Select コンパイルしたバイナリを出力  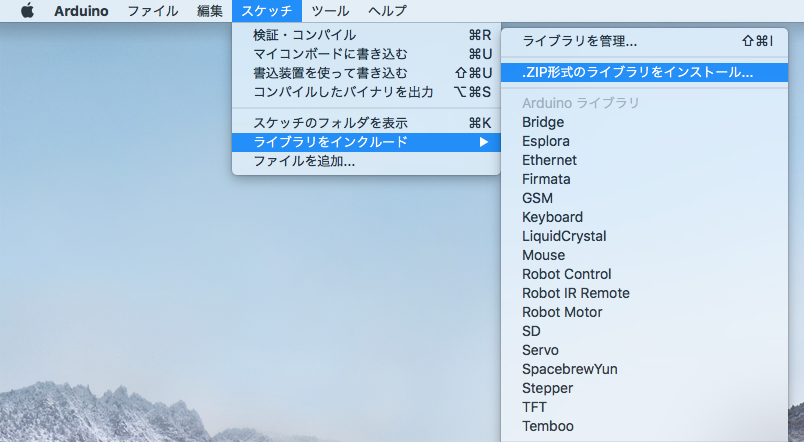366,92
